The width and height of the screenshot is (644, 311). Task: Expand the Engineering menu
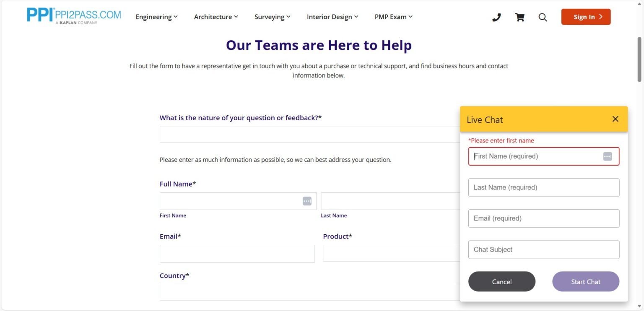pyautogui.click(x=156, y=17)
